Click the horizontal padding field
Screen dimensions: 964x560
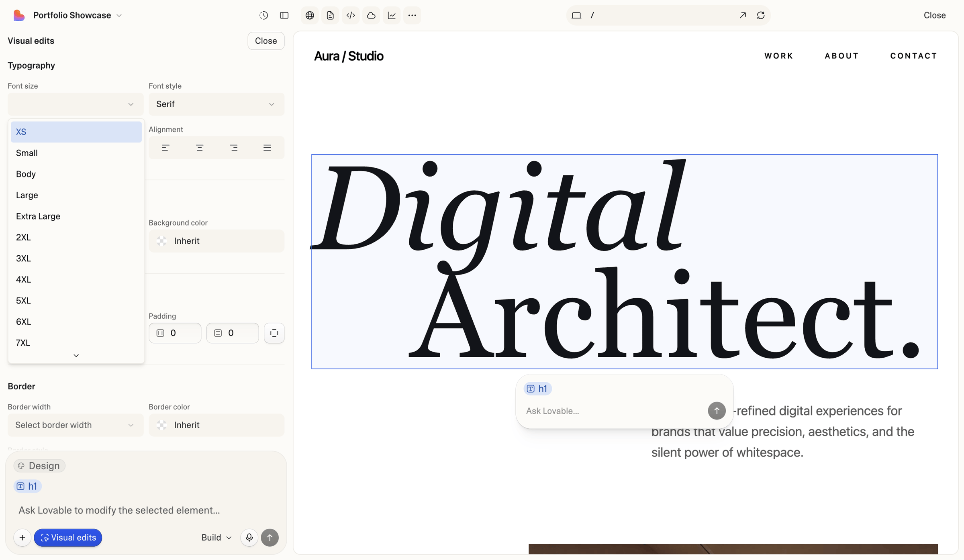click(x=175, y=333)
